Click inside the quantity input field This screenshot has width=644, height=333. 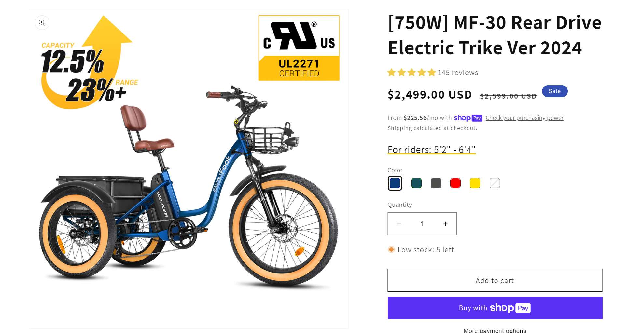coord(422,224)
